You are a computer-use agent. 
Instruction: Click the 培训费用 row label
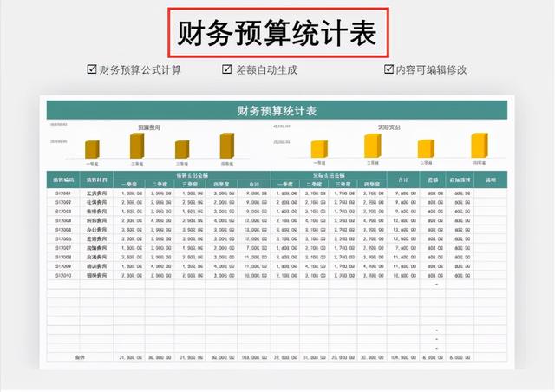tap(96, 266)
